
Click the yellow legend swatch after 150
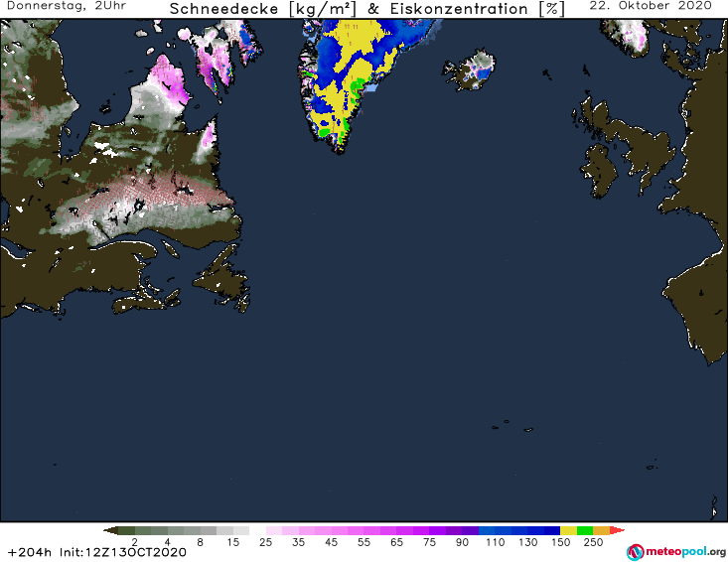tap(568, 530)
